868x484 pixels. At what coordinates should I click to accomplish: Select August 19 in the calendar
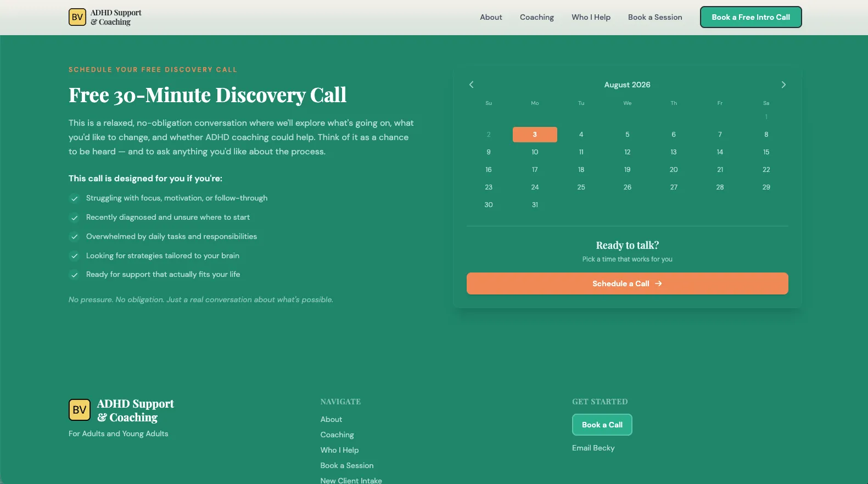(628, 170)
